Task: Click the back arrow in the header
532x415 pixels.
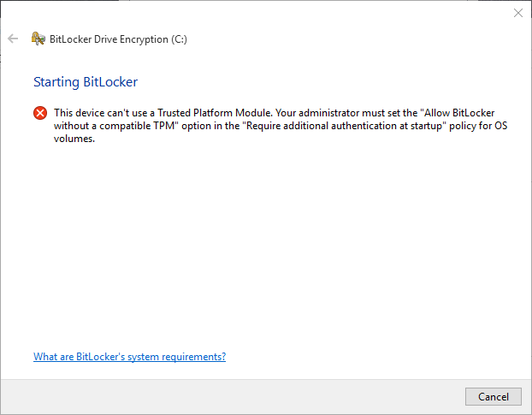Action: point(13,39)
